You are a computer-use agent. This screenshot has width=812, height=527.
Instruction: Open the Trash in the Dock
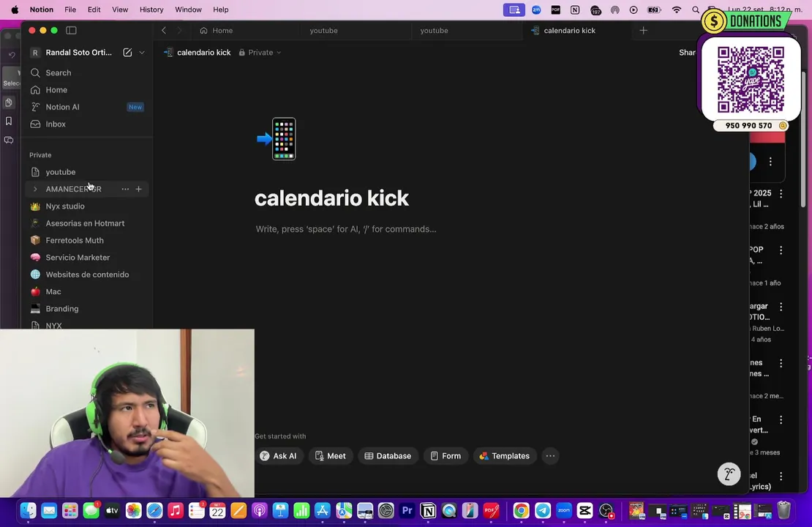(784, 511)
